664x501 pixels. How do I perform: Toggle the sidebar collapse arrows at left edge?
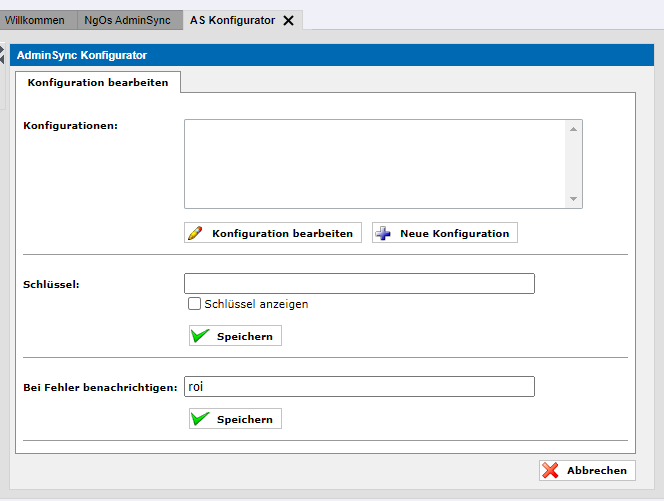pos(2,55)
